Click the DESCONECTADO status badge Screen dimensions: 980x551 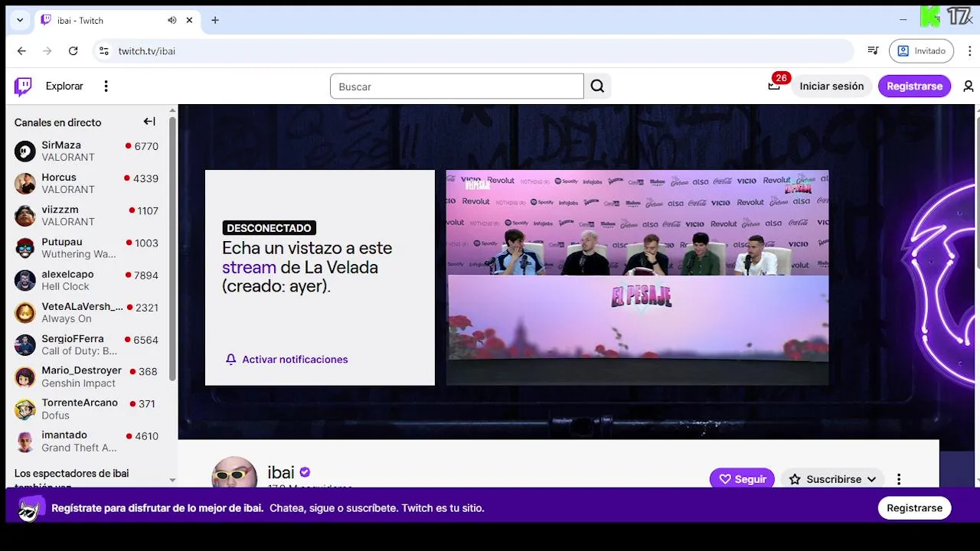[x=269, y=228]
